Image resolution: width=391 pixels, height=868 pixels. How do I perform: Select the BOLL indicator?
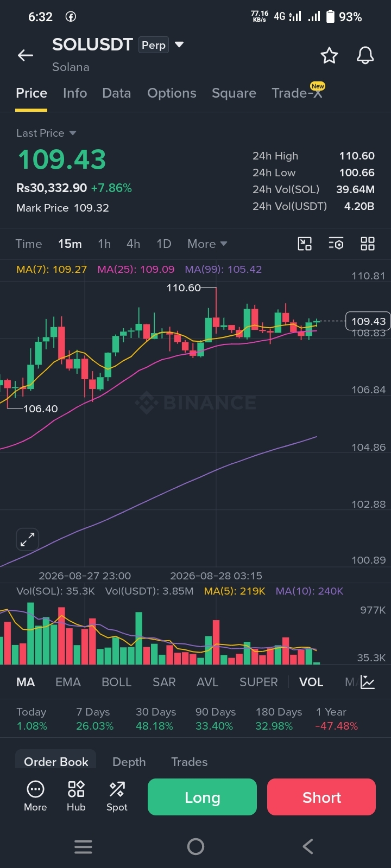pyautogui.click(x=117, y=682)
